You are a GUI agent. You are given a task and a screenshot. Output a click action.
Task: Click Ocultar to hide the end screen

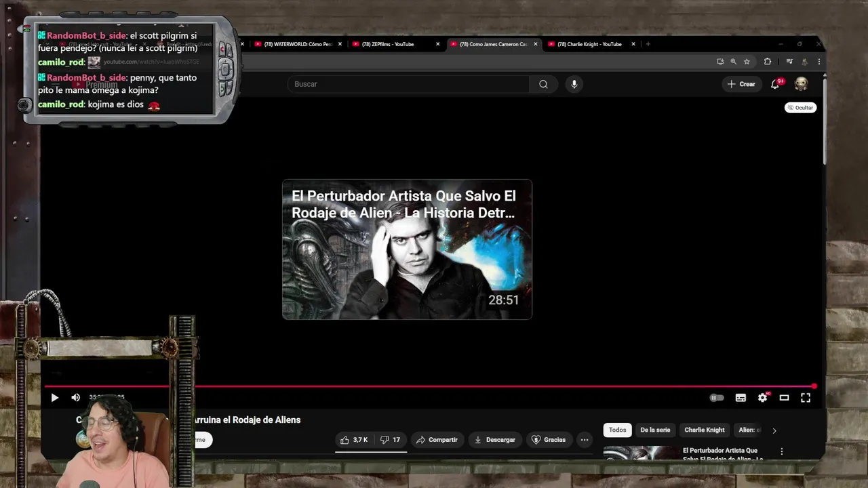[x=800, y=108]
